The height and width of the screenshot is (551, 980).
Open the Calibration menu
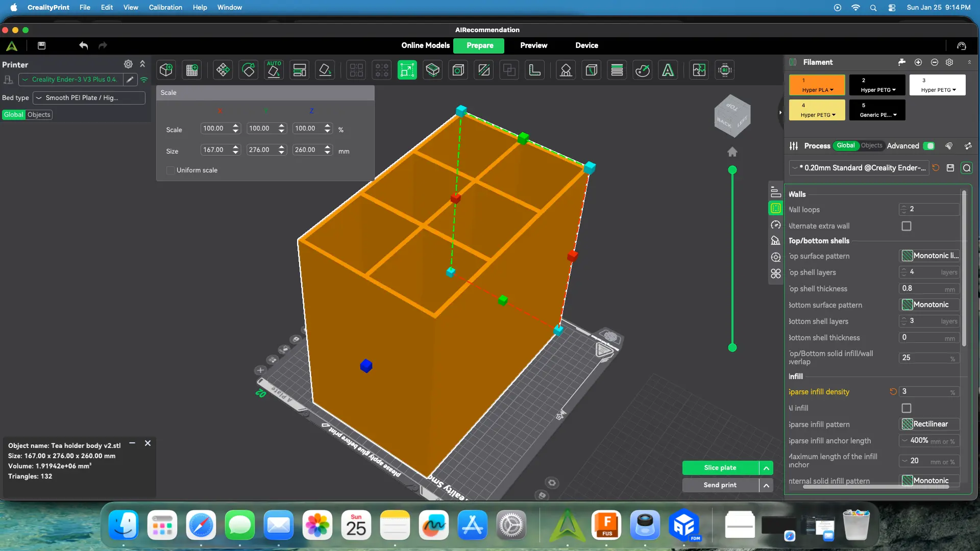tap(165, 8)
